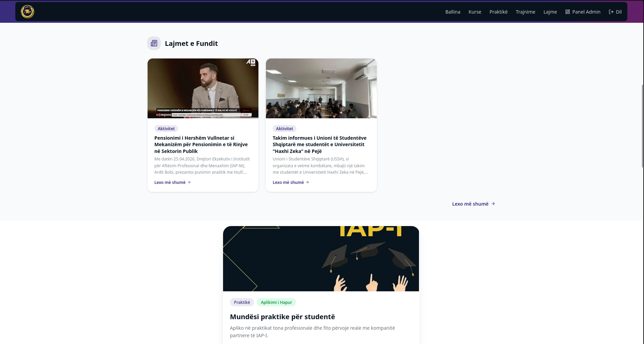Open the Takim informues i Unionit article title
The height and width of the screenshot is (344, 644).
[x=320, y=144]
